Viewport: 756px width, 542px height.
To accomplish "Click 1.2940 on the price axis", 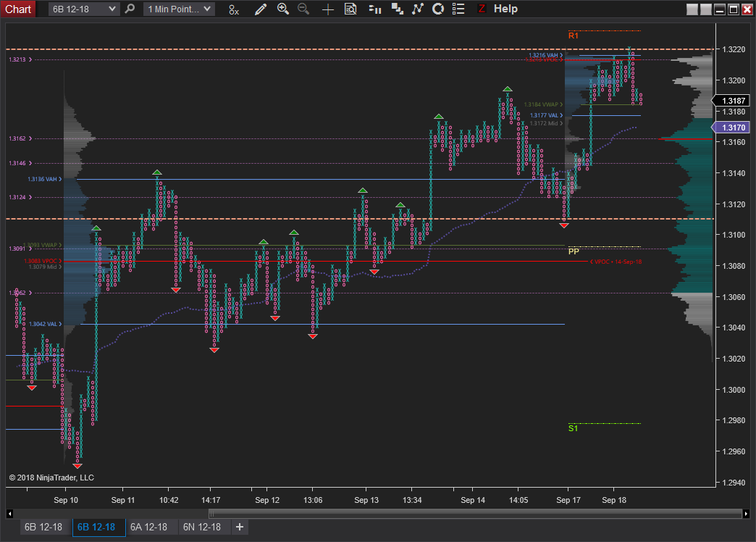I will pyautogui.click(x=734, y=482).
